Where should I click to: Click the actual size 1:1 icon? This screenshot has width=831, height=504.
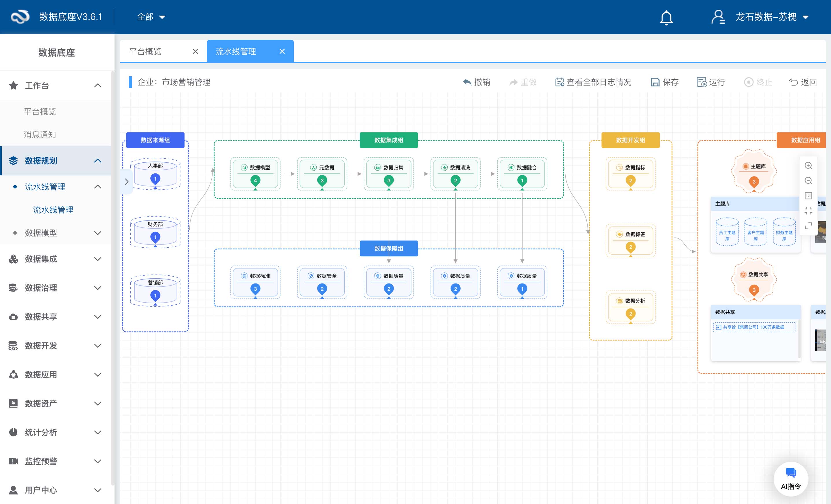pyautogui.click(x=808, y=196)
